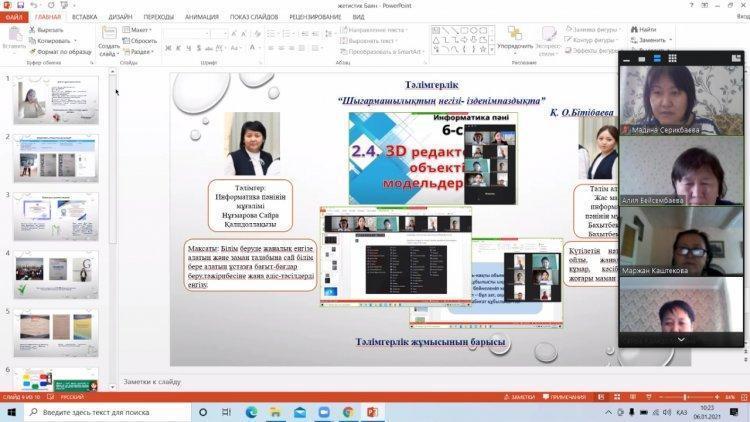Click Найти (Find) with the binoculars icon
Screen dimensions: 750x422
[x=644, y=29]
